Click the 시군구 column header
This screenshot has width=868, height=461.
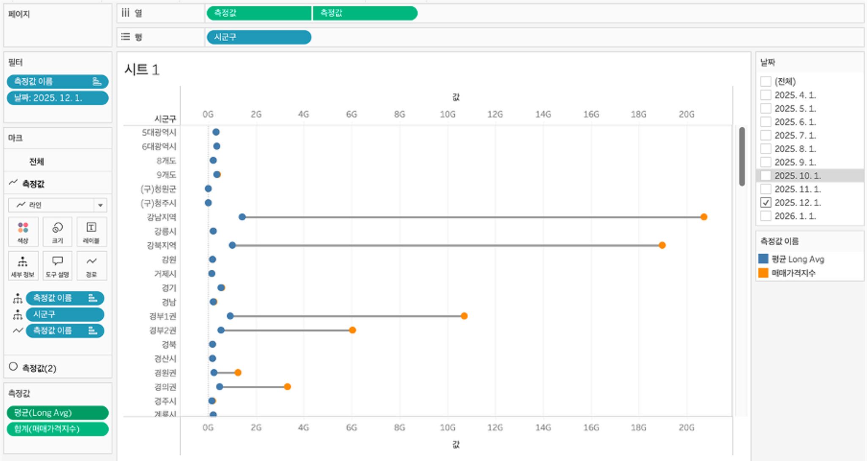click(165, 119)
